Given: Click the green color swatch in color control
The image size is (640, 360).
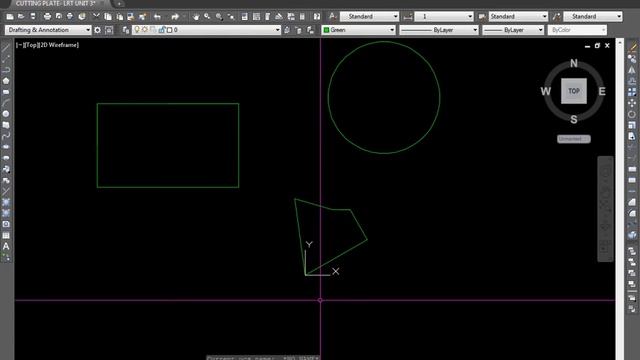Looking at the screenshot, I should (x=326, y=30).
